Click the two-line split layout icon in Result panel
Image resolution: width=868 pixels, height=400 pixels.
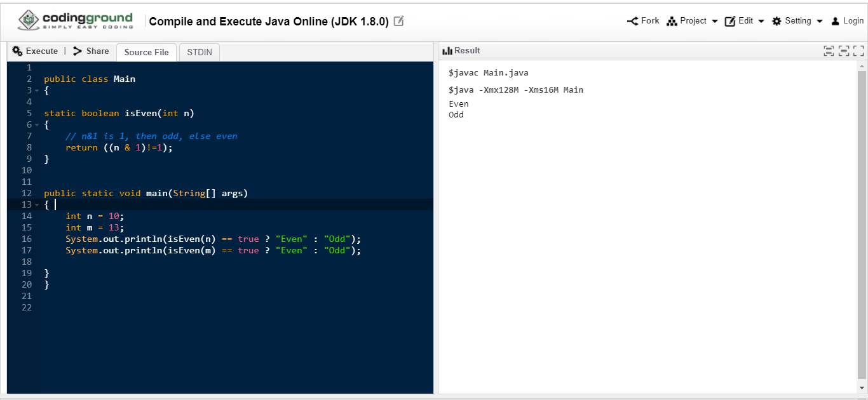tap(829, 51)
